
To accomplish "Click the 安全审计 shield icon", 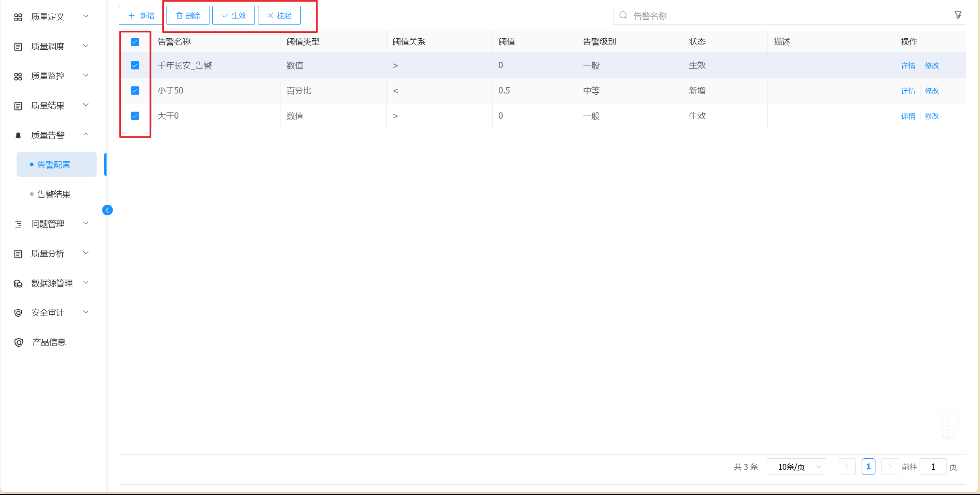I will [18, 313].
